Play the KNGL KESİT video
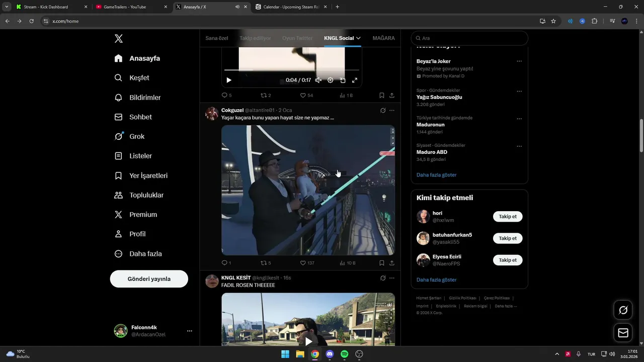 [x=308, y=341]
